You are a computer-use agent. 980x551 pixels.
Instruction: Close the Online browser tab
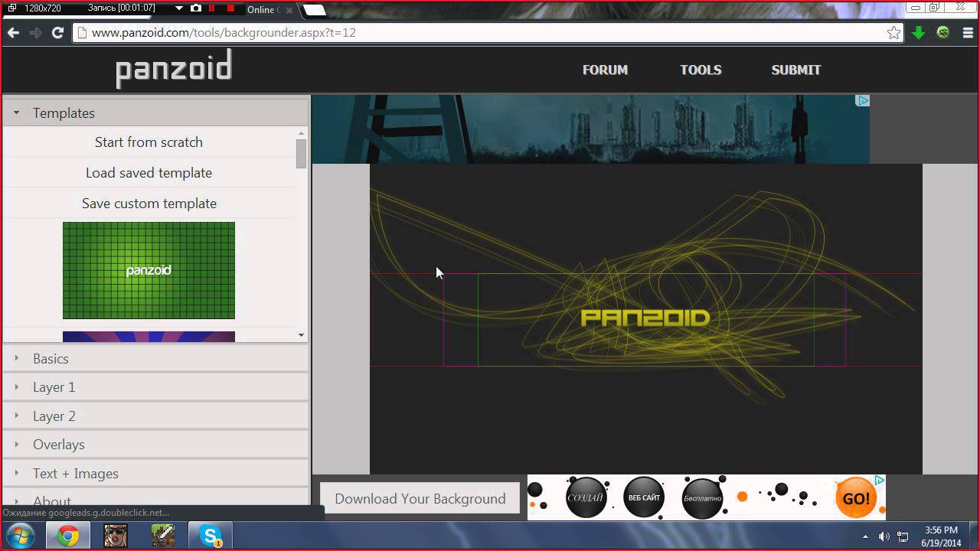pyautogui.click(x=289, y=10)
